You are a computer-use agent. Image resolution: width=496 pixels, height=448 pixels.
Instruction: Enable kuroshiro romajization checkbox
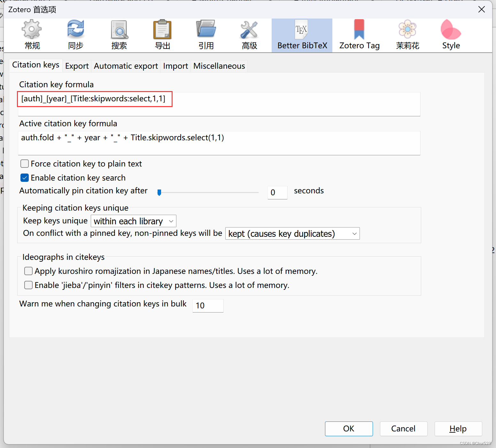(x=28, y=271)
